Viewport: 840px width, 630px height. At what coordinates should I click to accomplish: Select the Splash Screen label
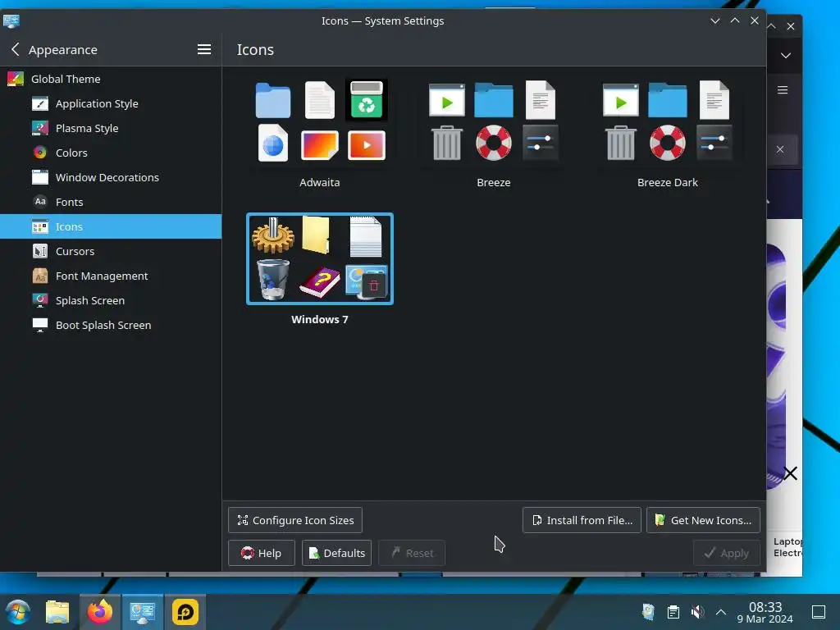point(90,300)
